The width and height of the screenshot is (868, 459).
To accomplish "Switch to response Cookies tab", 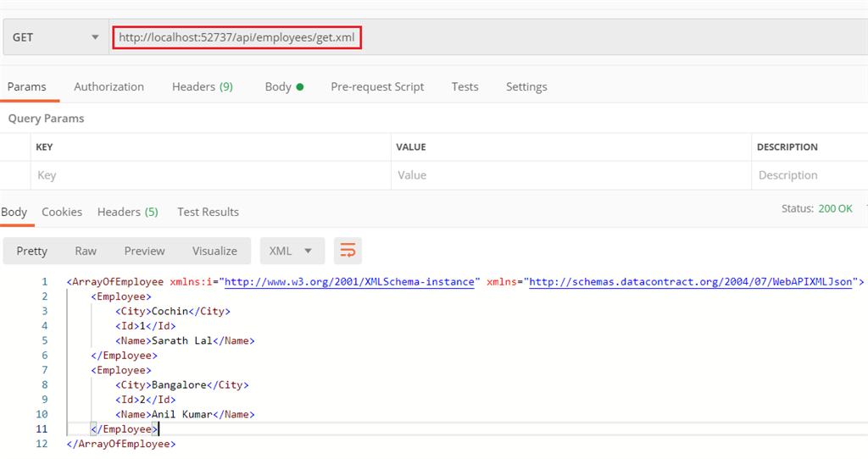I will [62, 212].
